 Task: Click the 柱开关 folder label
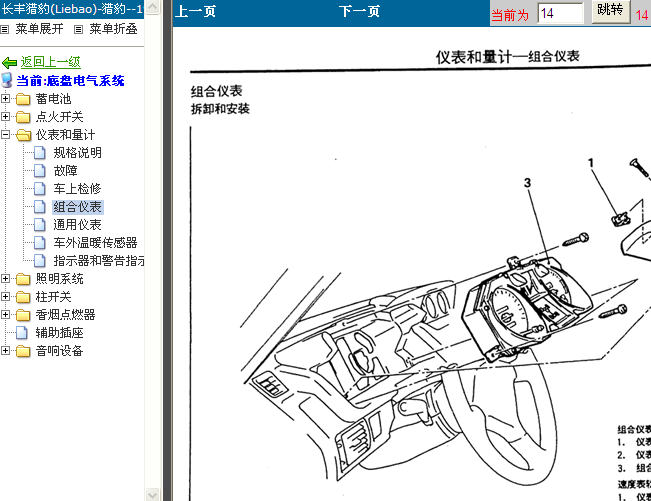[54, 296]
